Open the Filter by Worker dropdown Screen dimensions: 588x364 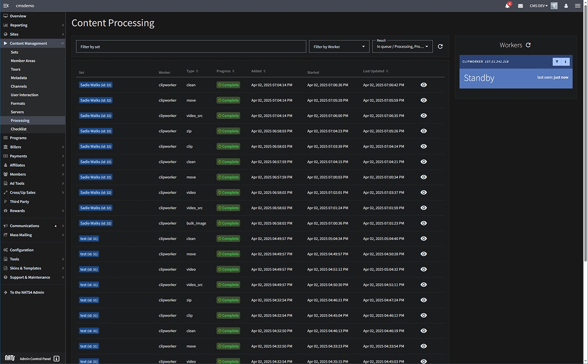pyautogui.click(x=339, y=46)
